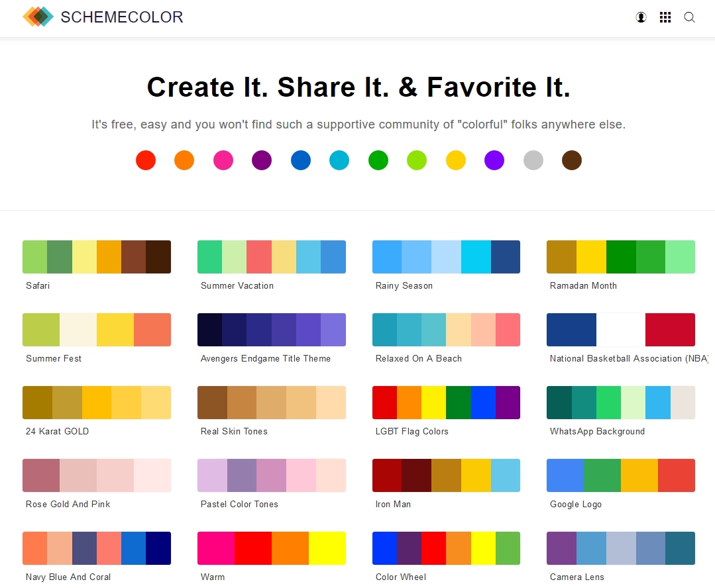Click the search magnifier icon
The image size is (715, 588).
click(689, 18)
